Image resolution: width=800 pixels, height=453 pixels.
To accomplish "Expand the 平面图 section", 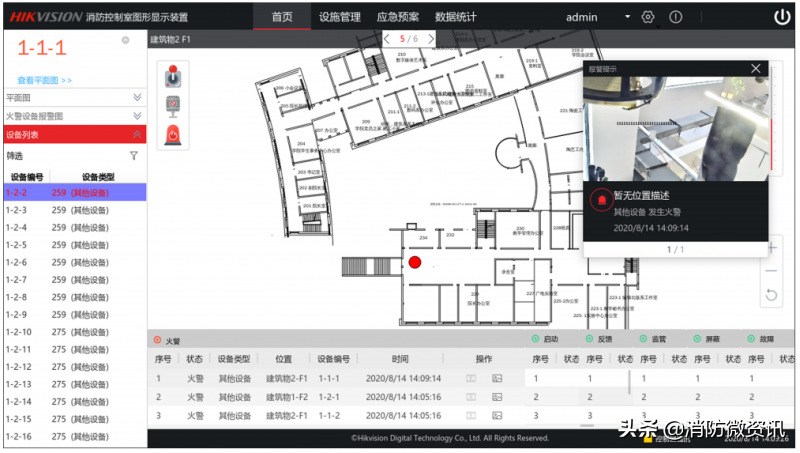I will pos(137,98).
